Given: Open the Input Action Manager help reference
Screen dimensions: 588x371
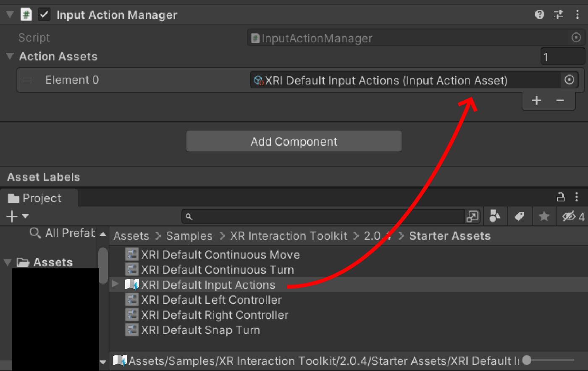Looking at the screenshot, I should pos(540,15).
